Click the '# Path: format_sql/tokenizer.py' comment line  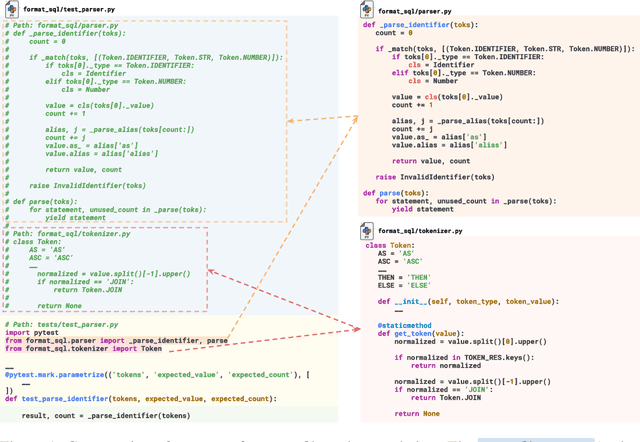coord(67,234)
